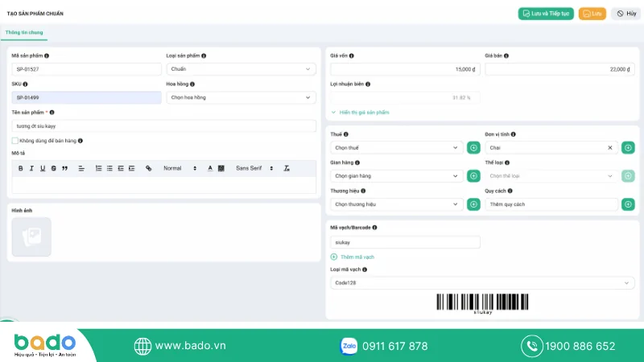Toggle Không dùng để bán hàng checkbox
The image size is (644, 362).
pyautogui.click(x=15, y=141)
